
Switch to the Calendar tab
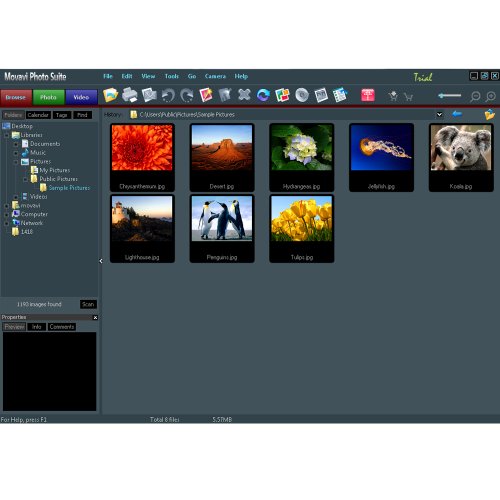tap(38, 115)
